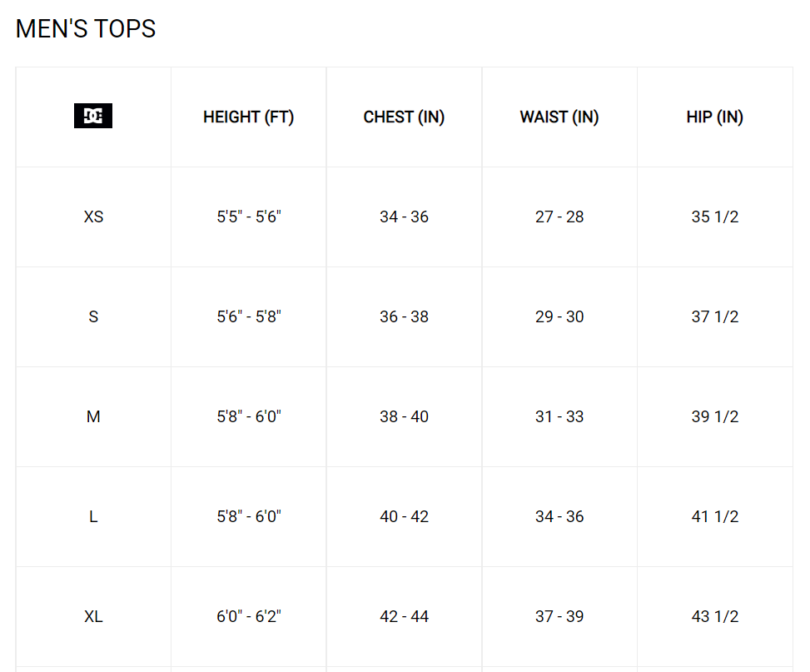Click the XL size row label
810x672 pixels.
tap(93, 616)
